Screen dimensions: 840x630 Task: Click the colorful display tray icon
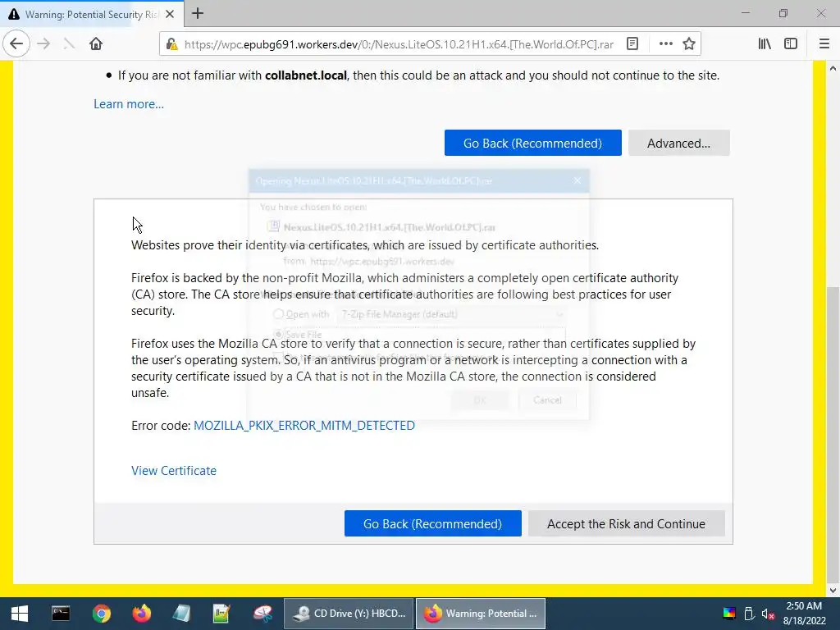[729, 614]
